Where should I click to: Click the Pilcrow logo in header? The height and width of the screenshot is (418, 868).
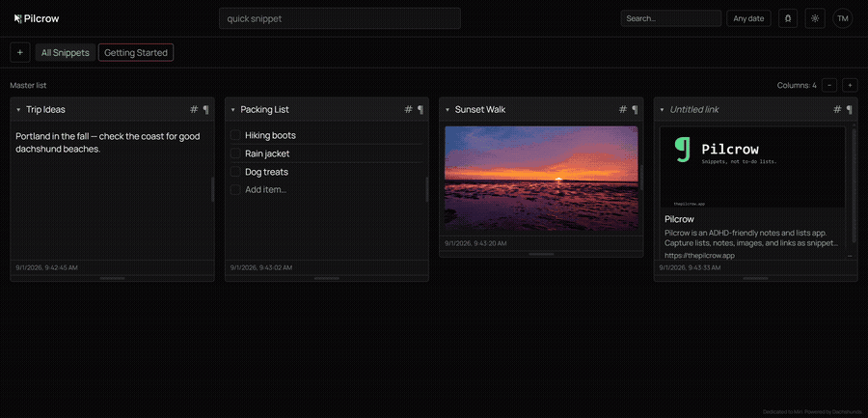point(37,18)
